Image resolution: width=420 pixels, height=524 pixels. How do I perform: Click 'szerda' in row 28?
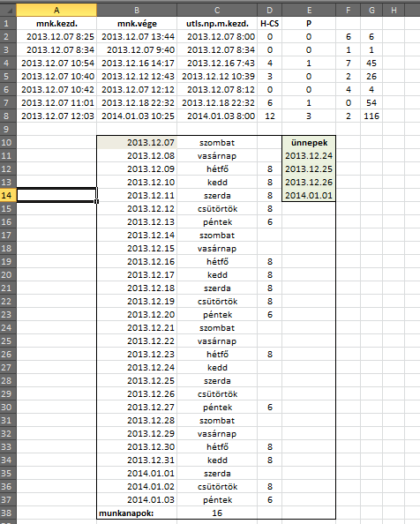(x=217, y=380)
